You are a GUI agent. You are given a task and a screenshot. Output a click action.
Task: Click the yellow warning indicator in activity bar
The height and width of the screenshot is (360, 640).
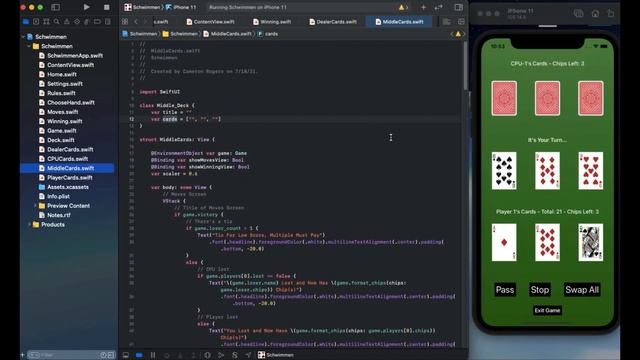click(402, 7)
